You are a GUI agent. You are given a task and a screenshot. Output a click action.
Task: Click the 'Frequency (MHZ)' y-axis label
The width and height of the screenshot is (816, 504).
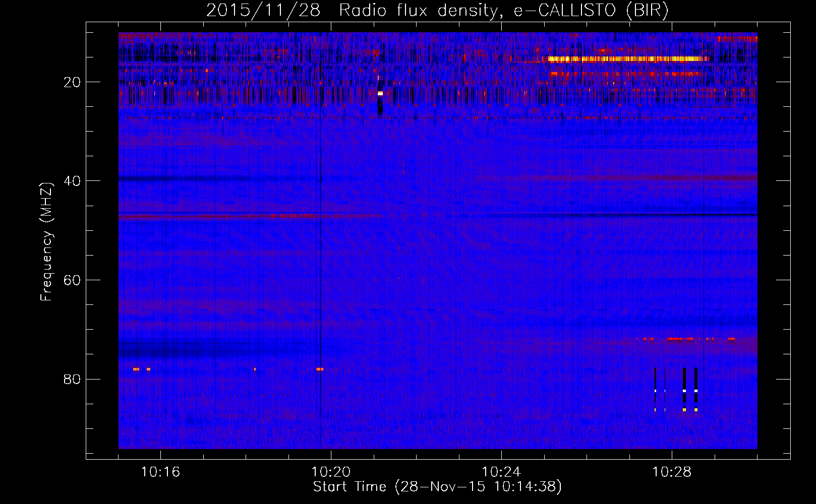(x=46, y=242)
